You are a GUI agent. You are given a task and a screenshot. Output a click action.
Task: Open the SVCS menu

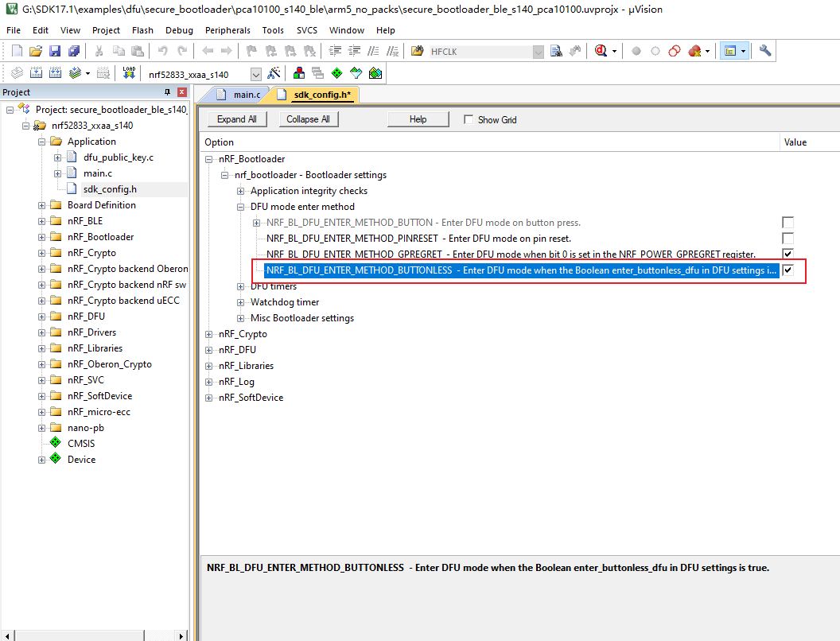(307, 30)
